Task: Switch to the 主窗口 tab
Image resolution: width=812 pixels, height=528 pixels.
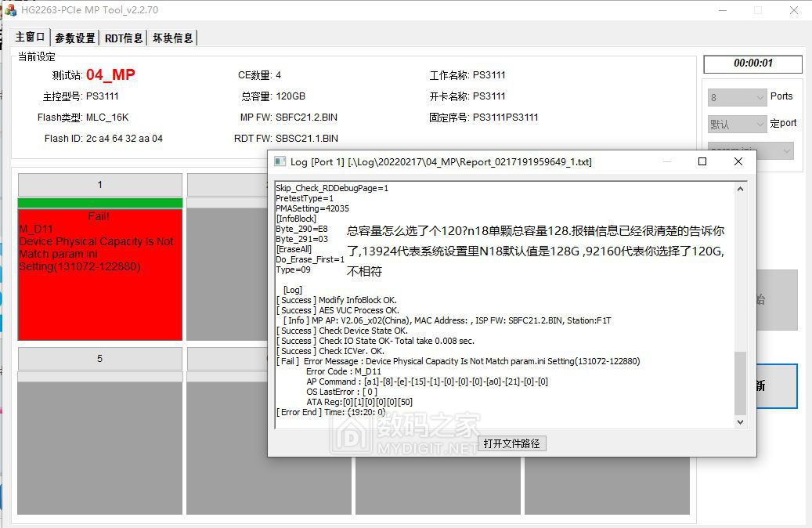Action: 30,38
